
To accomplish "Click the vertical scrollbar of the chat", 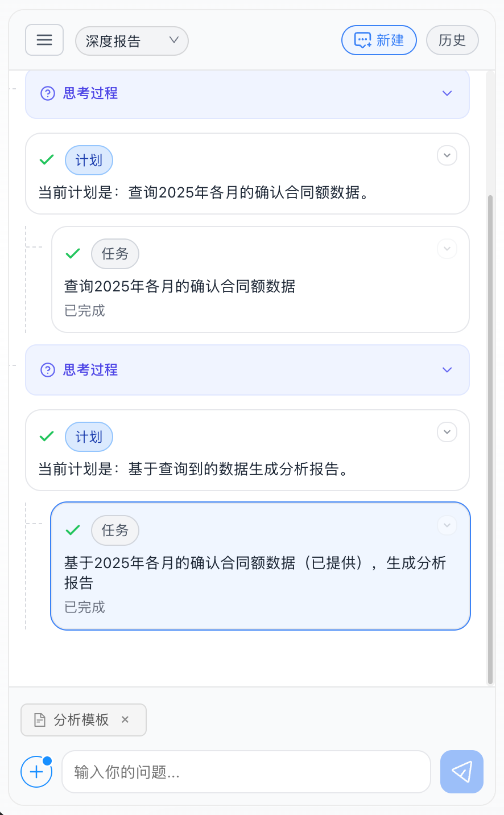I will [x=490, y=438].
